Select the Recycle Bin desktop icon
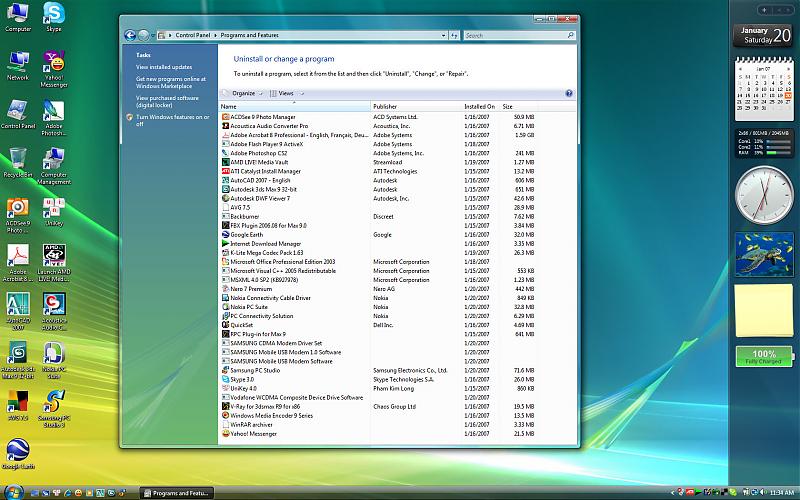 pyautogui.click(x=18, y=159)
